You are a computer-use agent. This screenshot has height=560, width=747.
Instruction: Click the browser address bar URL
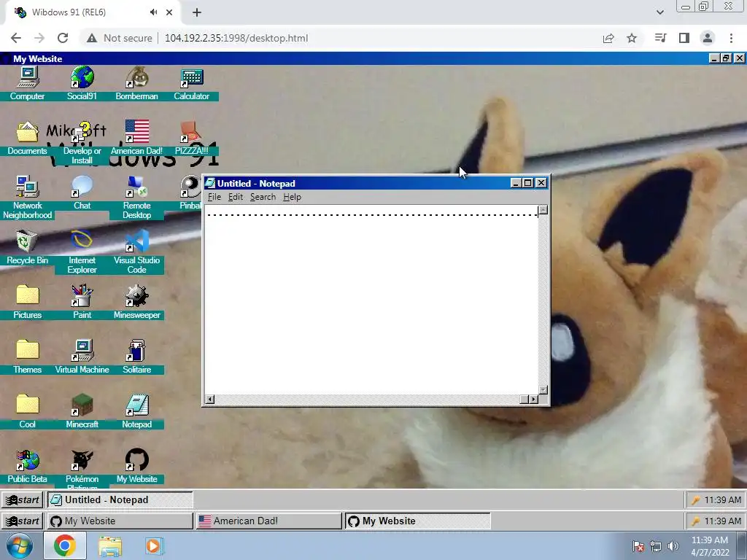click(x=236, y=38)
